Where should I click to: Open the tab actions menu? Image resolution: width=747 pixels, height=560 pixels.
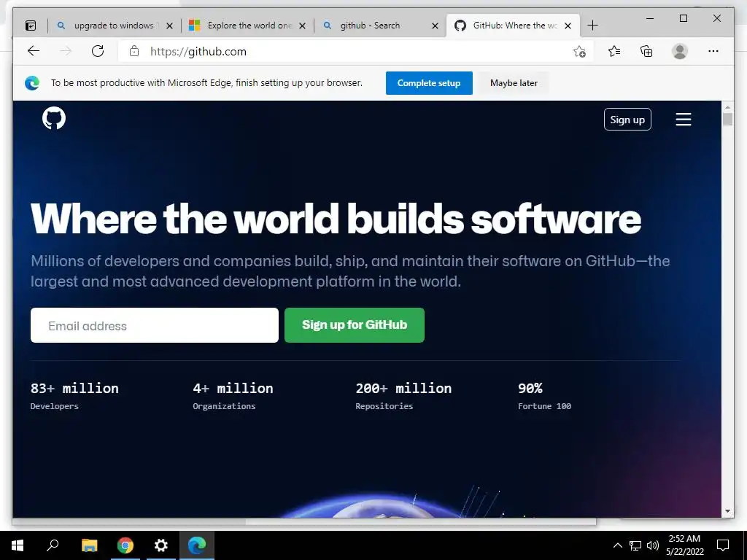31,26
